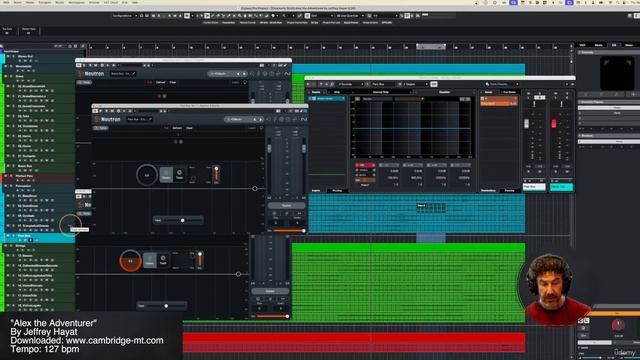
Task: Click the red vertical slider in the front Neutron module
Action: click(x=216, y=175)
